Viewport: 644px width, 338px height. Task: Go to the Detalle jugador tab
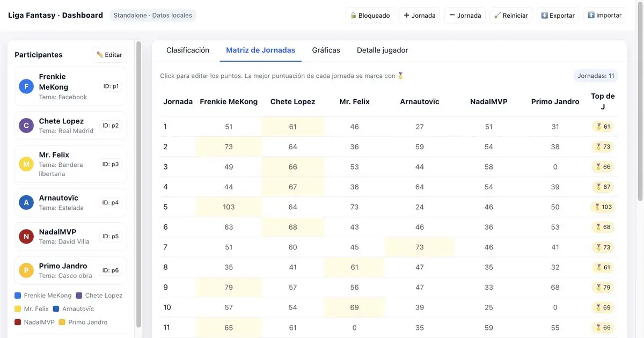pos(382,50)
